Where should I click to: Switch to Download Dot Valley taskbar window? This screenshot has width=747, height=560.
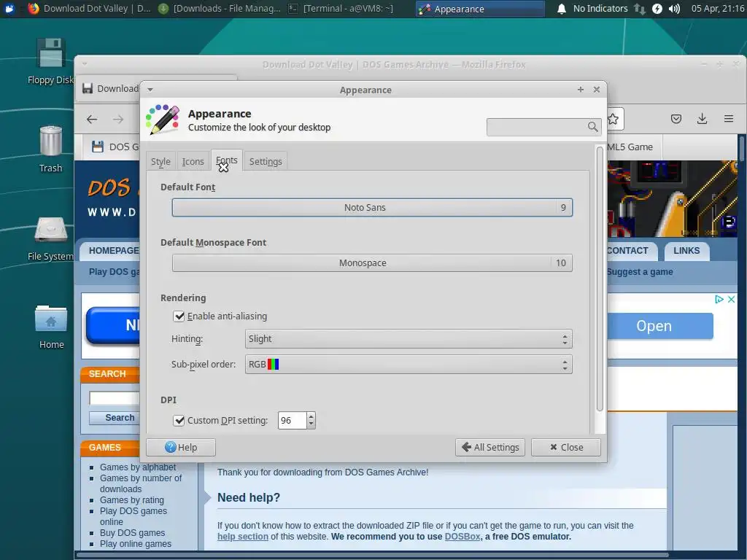(x=89, y=9)
